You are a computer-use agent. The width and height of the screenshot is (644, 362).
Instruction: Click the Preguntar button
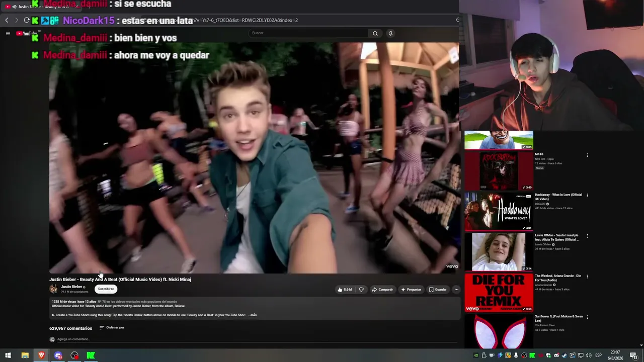pos(411,290)
